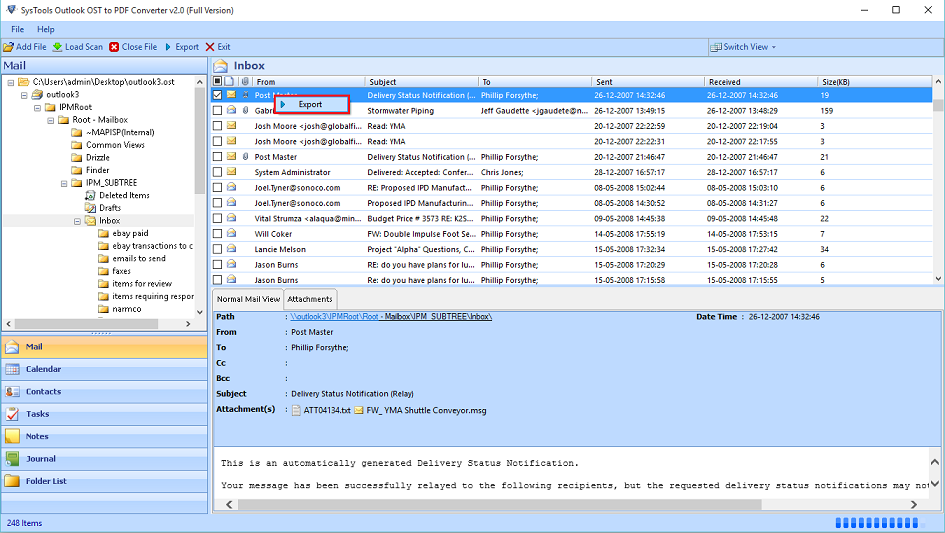Open the Tasks navigation icon
Viewport: 945px width, 533px height.
tap(12, 414)
